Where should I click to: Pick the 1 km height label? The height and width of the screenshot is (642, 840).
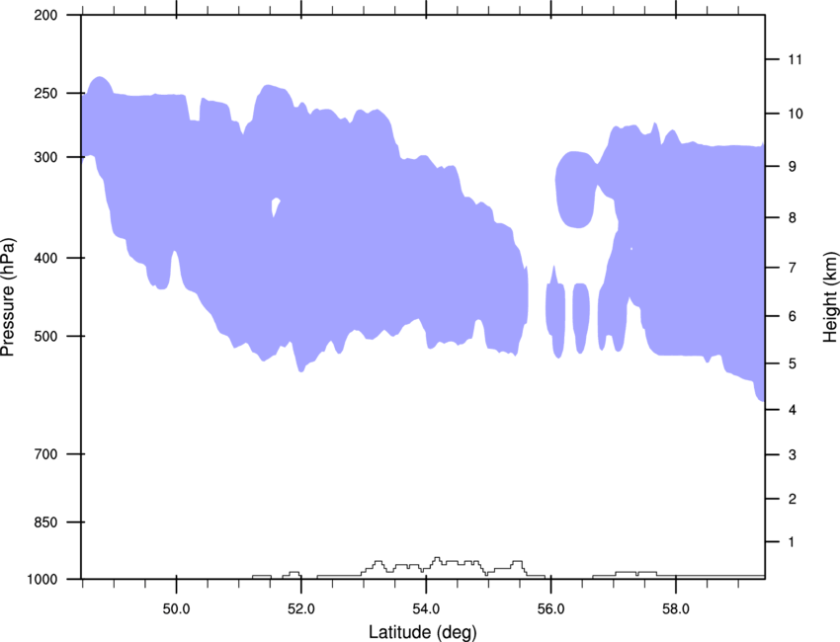click(x=792, y=542)
